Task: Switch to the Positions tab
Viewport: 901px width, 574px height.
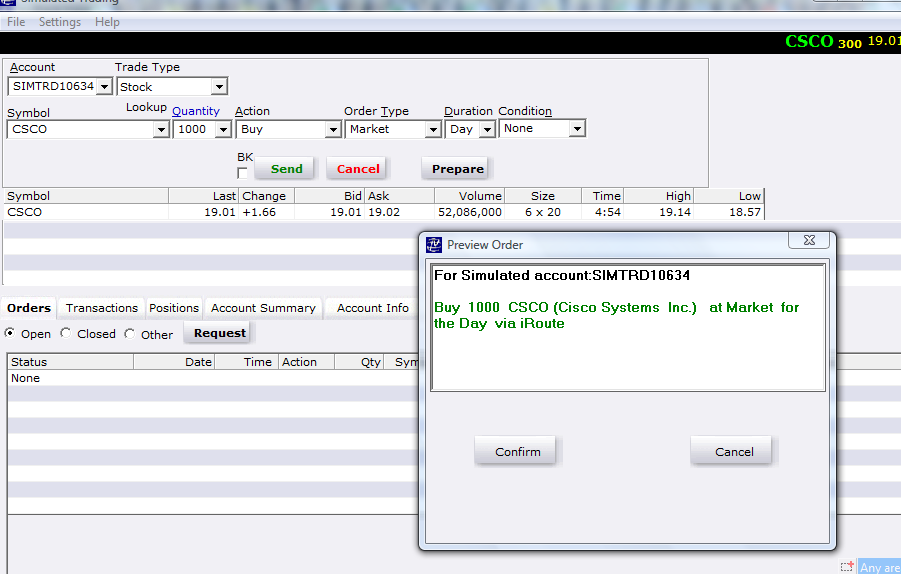Action: (x=174, y=308)
